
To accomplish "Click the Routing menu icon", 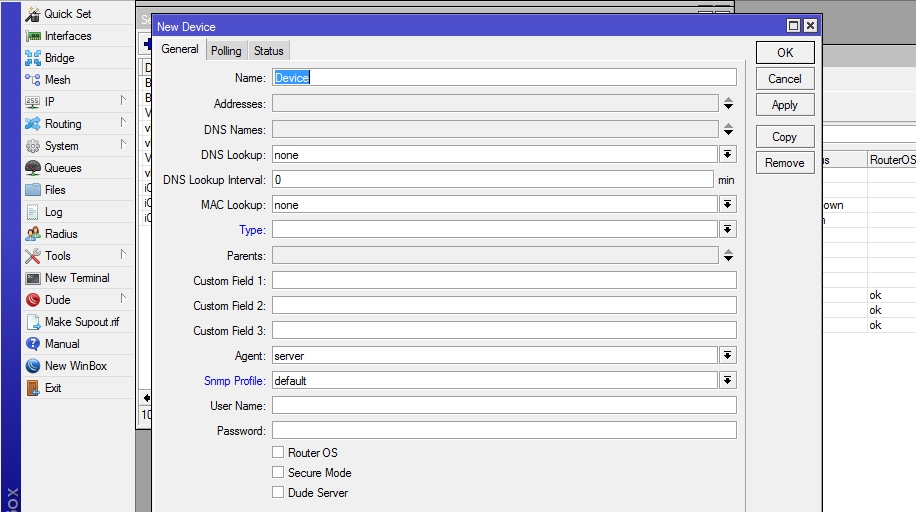I will [33, 124].
